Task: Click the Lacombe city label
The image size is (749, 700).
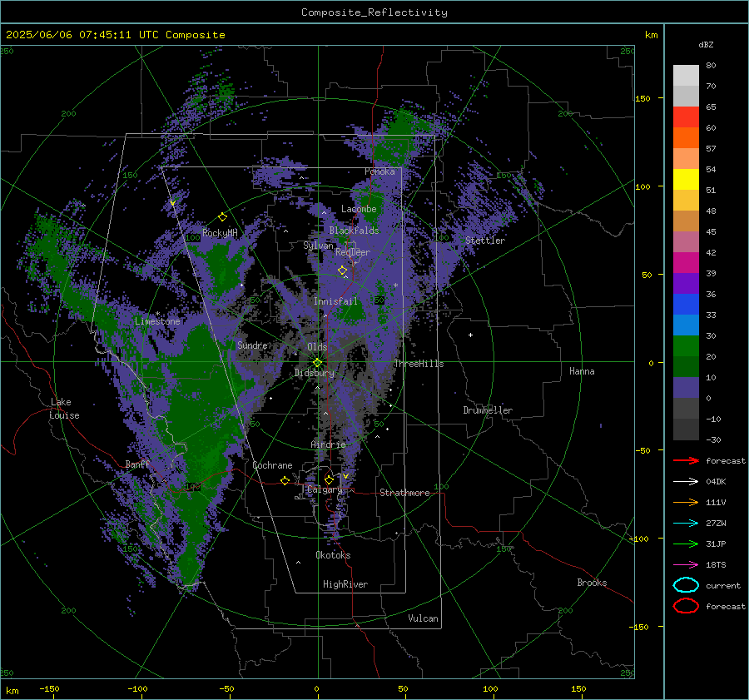Action: coord(359,209)
